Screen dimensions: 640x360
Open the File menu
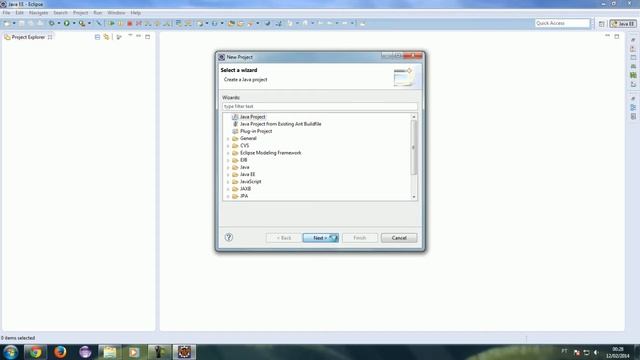point(7,13)
